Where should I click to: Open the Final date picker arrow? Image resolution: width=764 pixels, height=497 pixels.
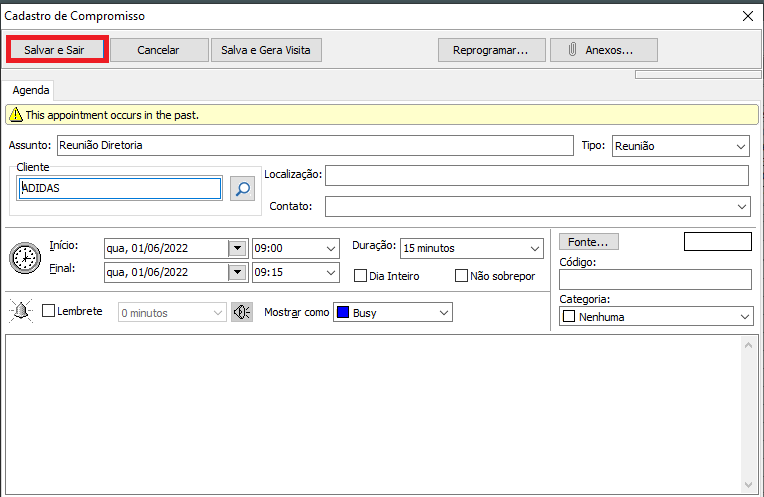point(237,272)
